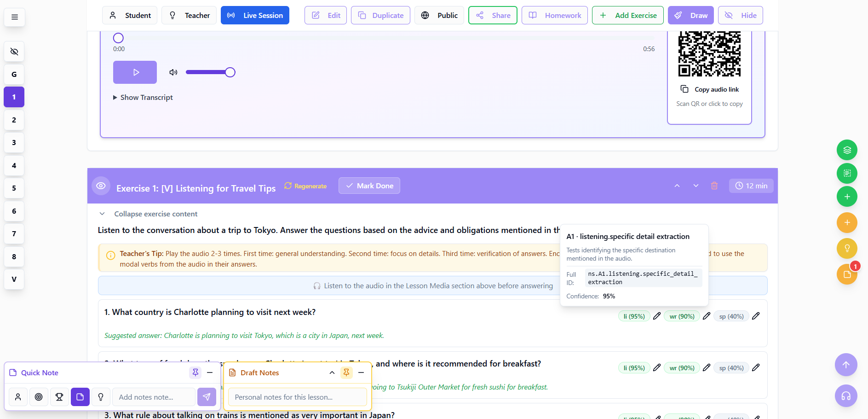Screen dimensions: 868x419
Task: Click the Edit button
Action: point(326,15)
